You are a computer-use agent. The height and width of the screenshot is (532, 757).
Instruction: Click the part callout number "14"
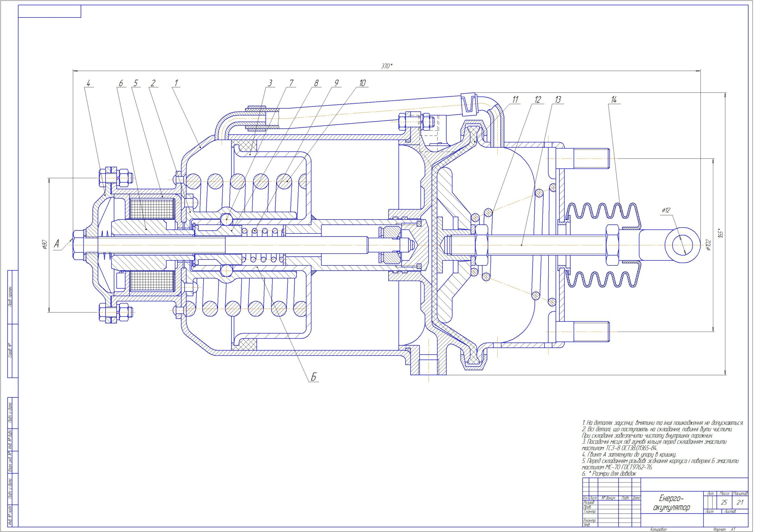coord(614,100)
